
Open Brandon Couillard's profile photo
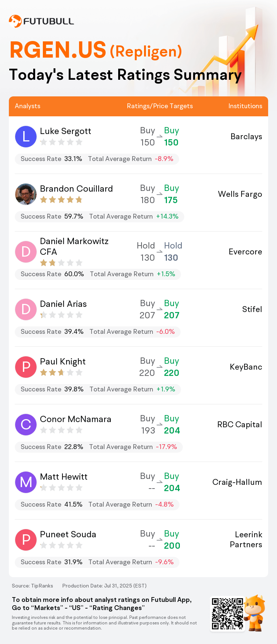point(26,194)
